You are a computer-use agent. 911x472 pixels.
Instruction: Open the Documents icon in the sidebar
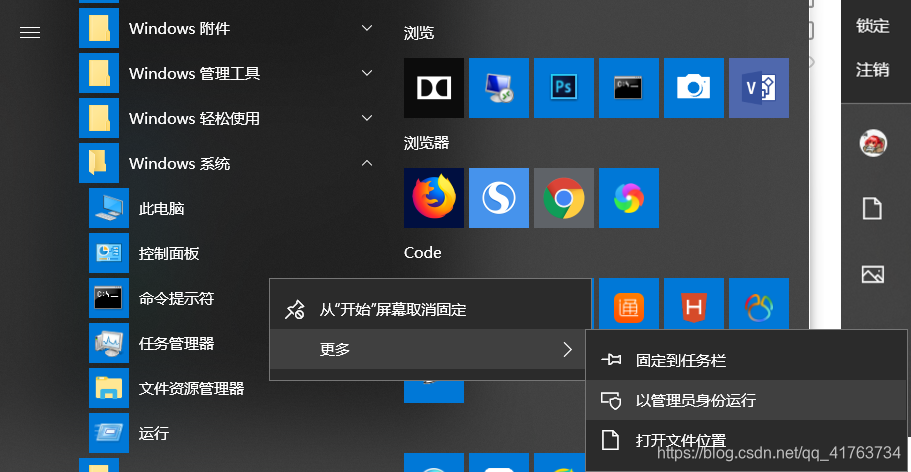(x=873, y=208)
